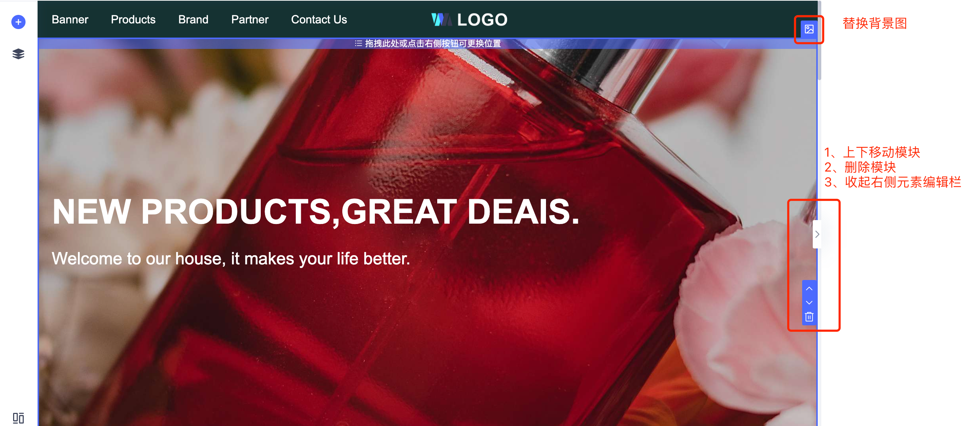
Task: Move module down with the down arrow
Action: [x=809, y=303]
